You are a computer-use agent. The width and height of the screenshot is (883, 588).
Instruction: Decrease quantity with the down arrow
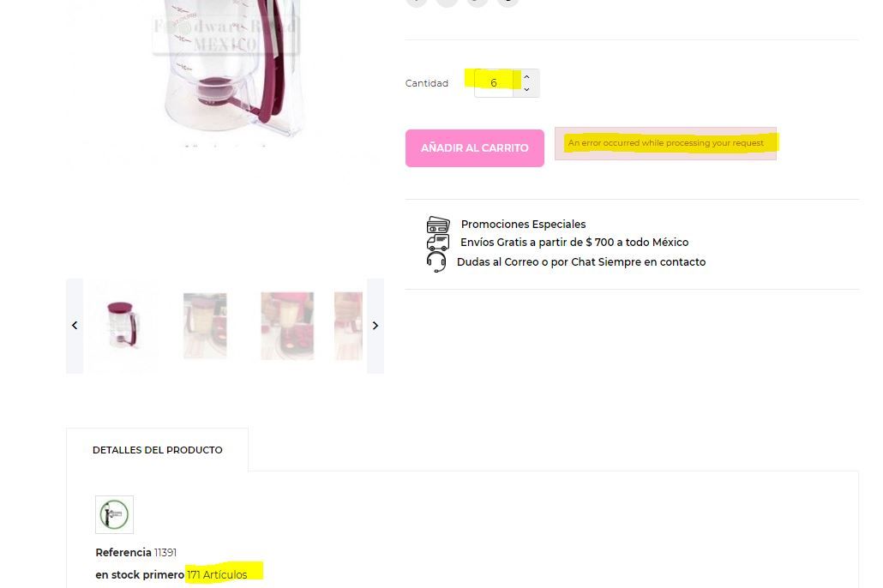526,89
